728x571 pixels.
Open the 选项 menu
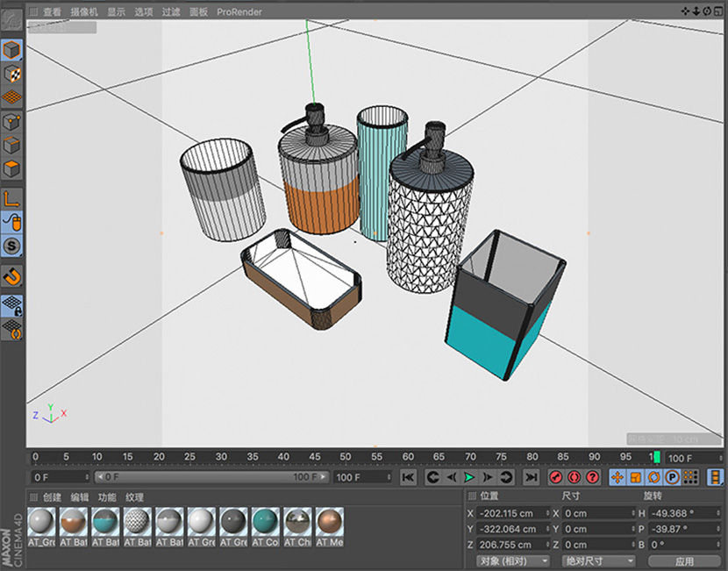coord(144,12)
